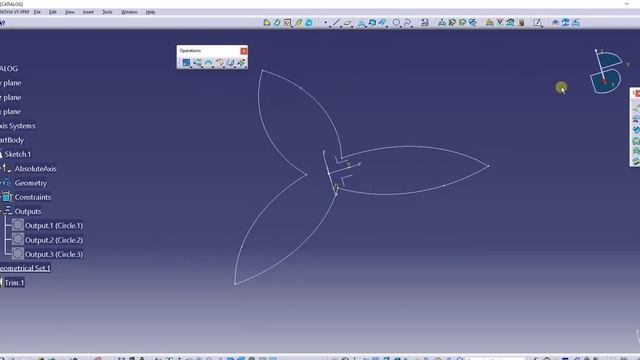Image resolution: width=640 pixels, height=360 pixels.
Task: Select Output.2 (Circle.2) in the tree
Action: pyautogui.click(x=54, y=240)
